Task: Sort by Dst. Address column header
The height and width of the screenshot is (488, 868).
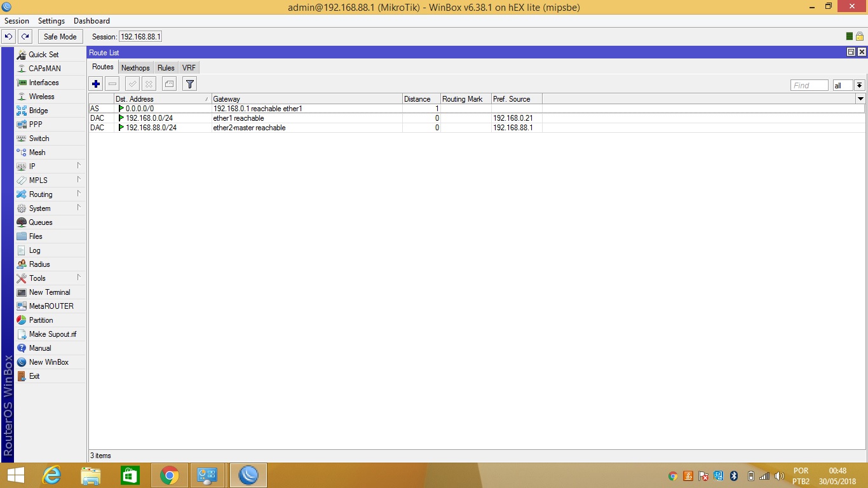Action: pos(163,98)
